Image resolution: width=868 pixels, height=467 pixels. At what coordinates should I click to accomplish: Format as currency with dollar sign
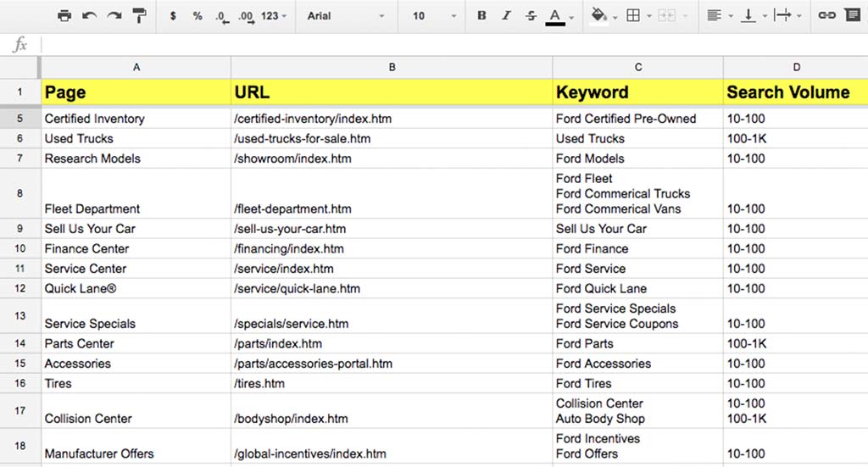click(173, 16)
